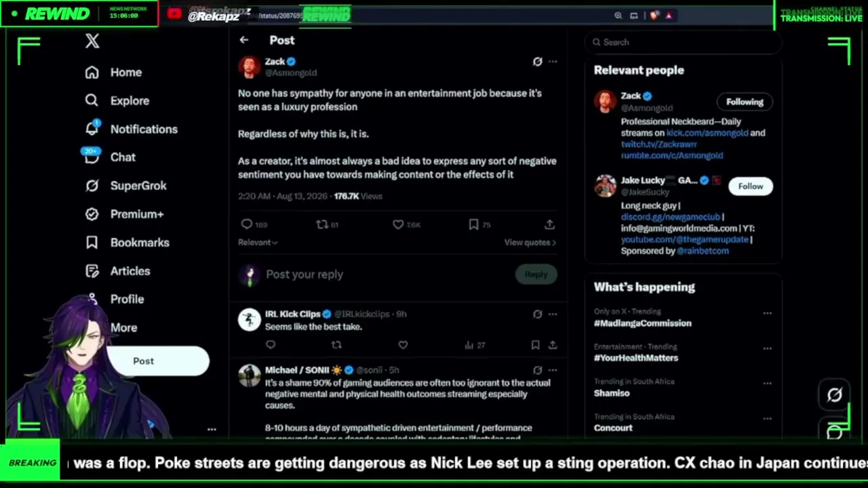
Task: Click the Brave Rewards triangle icon
Action: click(x=669, y=15)
